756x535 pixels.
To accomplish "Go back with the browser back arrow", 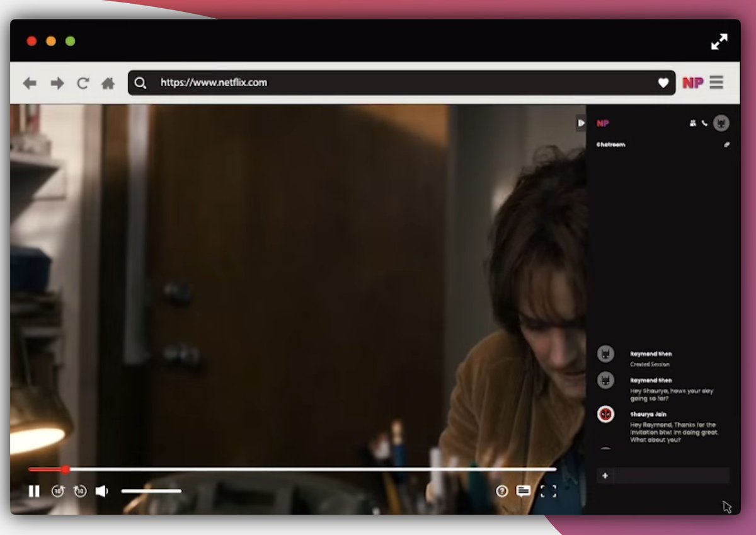I will pyautogui.click(x=30, y=83).
